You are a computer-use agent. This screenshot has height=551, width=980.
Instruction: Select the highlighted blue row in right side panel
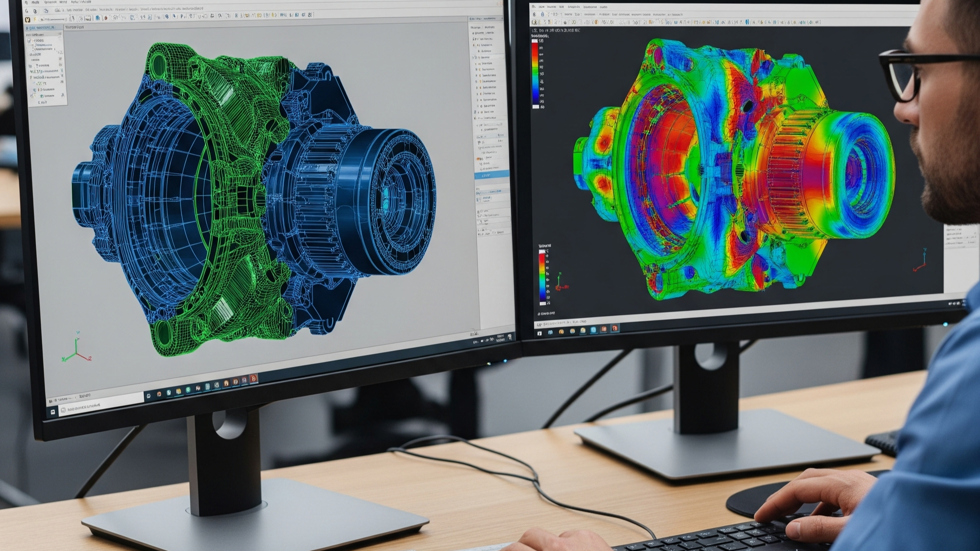tap(492, 176)
